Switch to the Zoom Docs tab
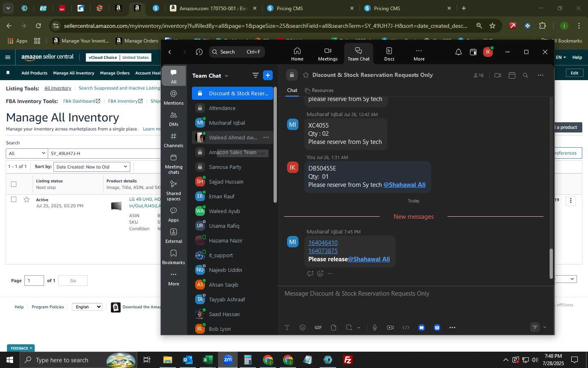 tap(389, 54)
